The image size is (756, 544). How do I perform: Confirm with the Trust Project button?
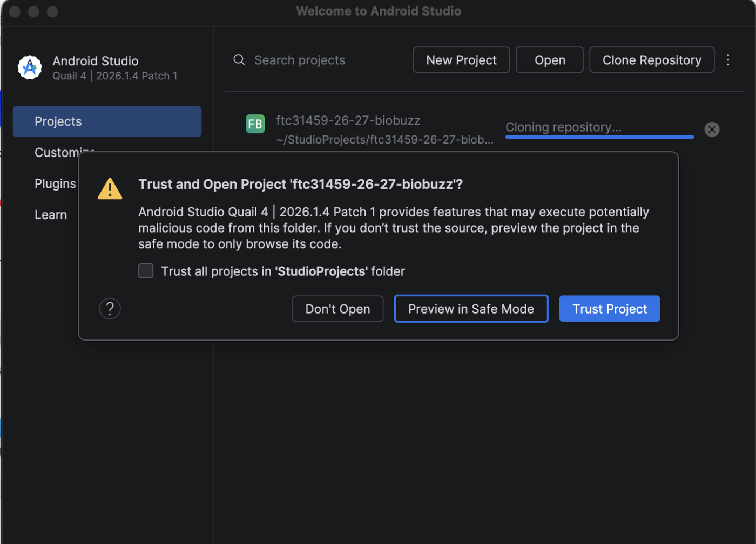pyautogui.click(x=610, y=309)
